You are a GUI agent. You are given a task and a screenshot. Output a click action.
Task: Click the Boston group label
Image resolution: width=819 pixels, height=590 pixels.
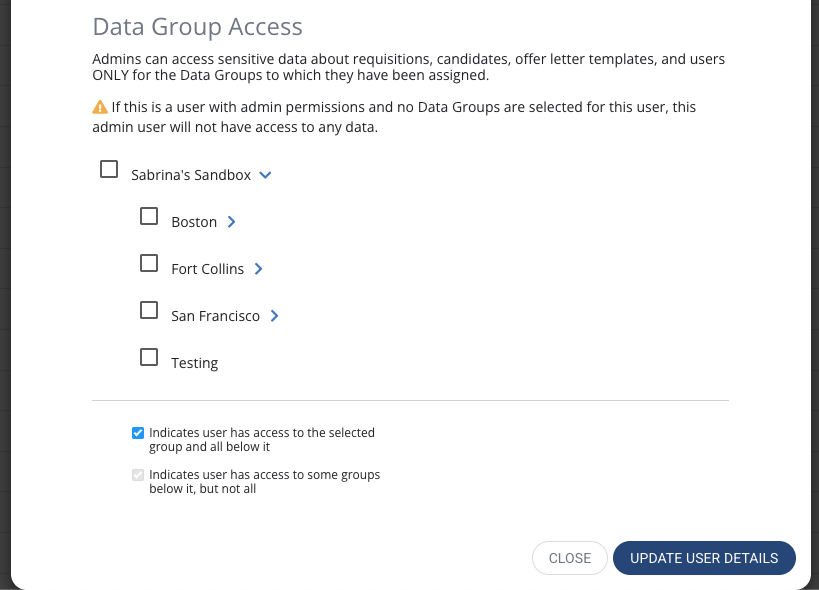pyautogui.click(x=194, y=222)
